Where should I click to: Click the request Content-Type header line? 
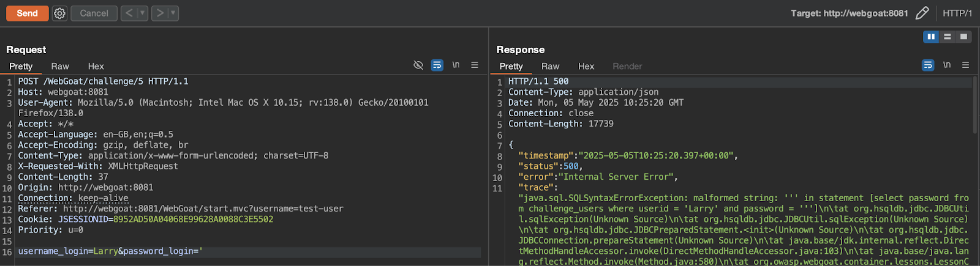point(173,155)
